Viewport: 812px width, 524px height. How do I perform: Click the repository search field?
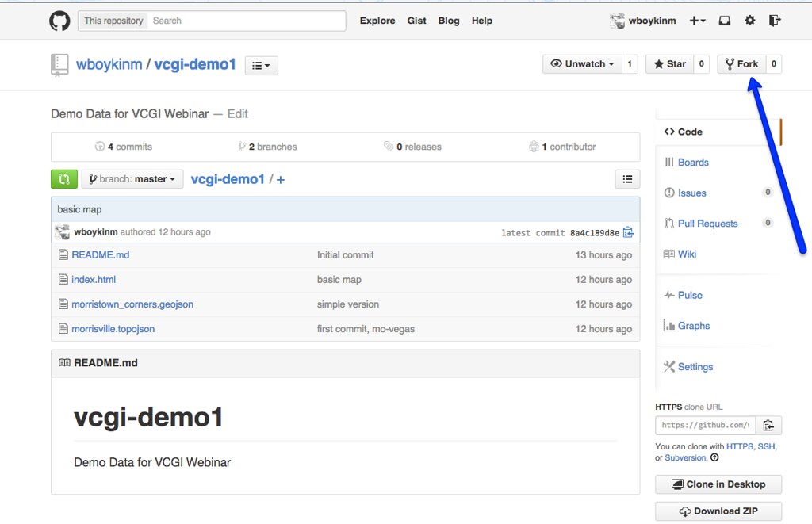[x=247, y=21]
